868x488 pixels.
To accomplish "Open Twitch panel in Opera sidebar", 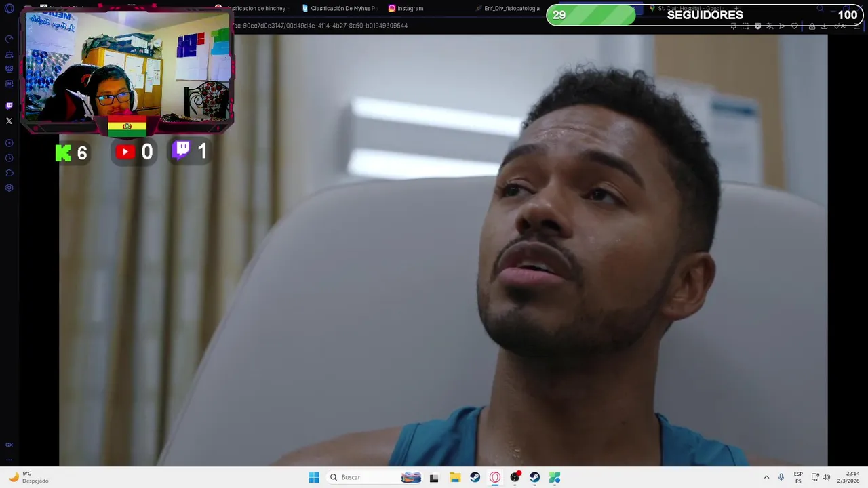I will [x=9, y=106].
